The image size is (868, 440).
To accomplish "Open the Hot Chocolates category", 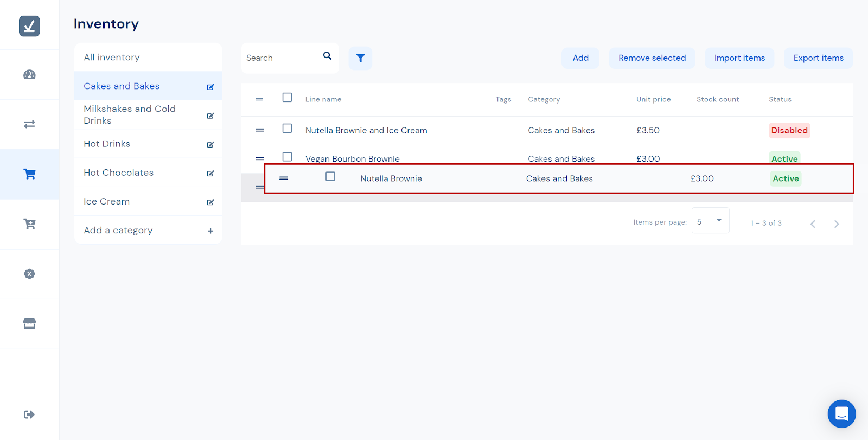I will [119, 173].
